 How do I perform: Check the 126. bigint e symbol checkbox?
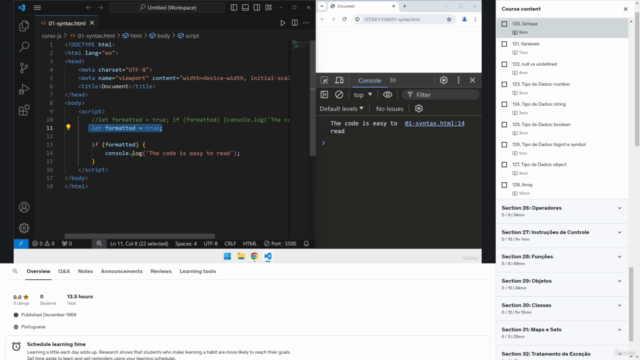pos(504,145)
